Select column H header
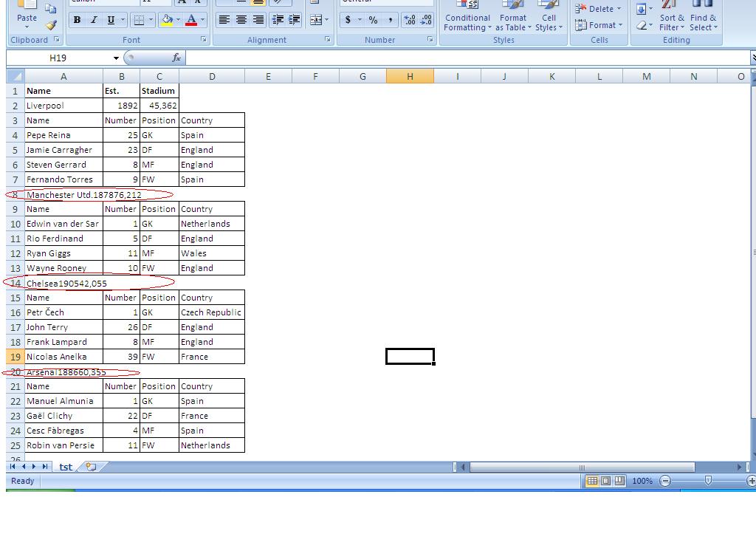This screenshot has width=756, height=548. point(410,76)
